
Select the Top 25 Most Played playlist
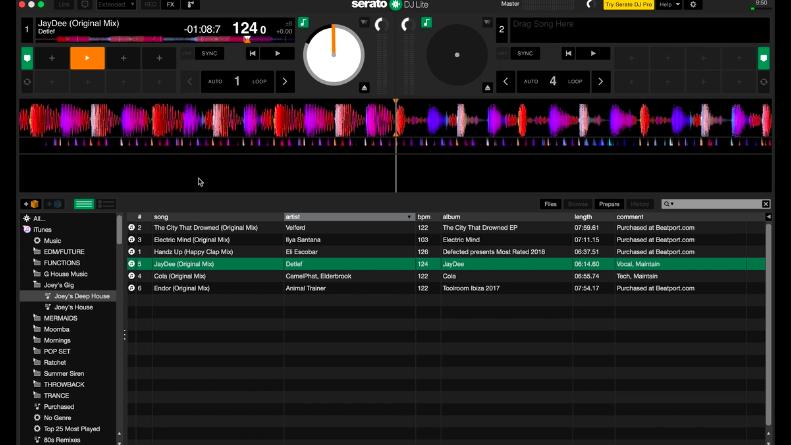point(72,429)
